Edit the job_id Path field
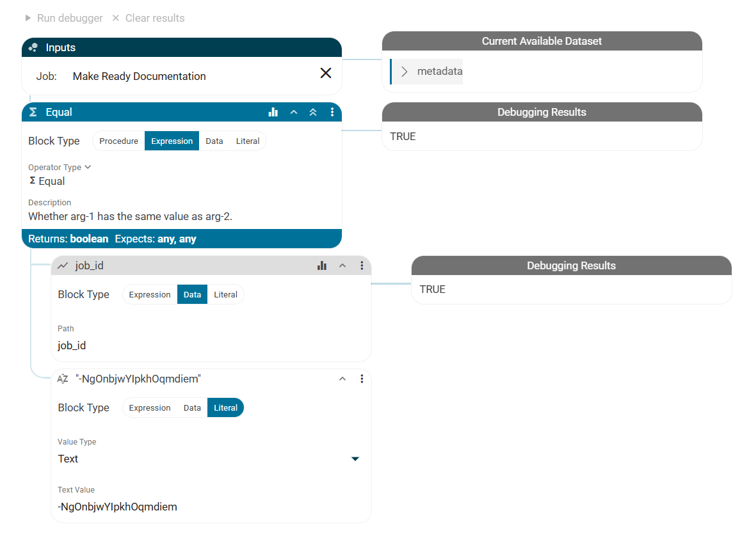 coord(211,345)
